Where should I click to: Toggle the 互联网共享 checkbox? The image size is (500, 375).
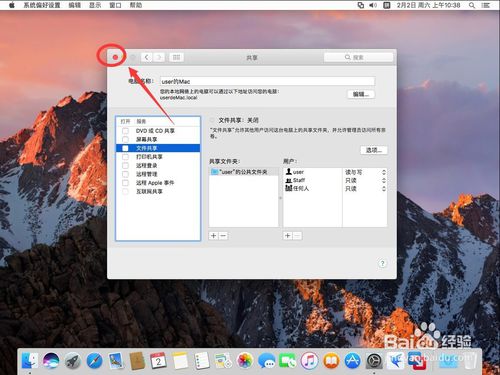[x=125, y=191]
